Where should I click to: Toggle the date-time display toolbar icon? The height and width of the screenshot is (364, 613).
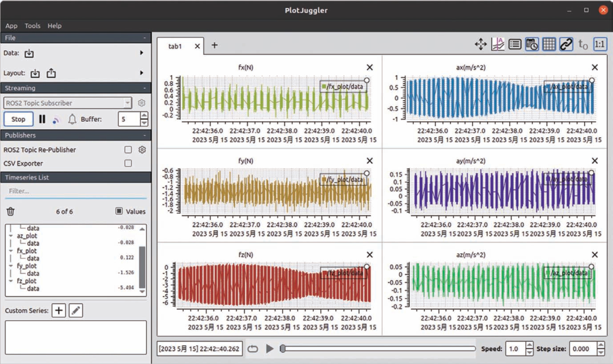(x=532, y=44)
